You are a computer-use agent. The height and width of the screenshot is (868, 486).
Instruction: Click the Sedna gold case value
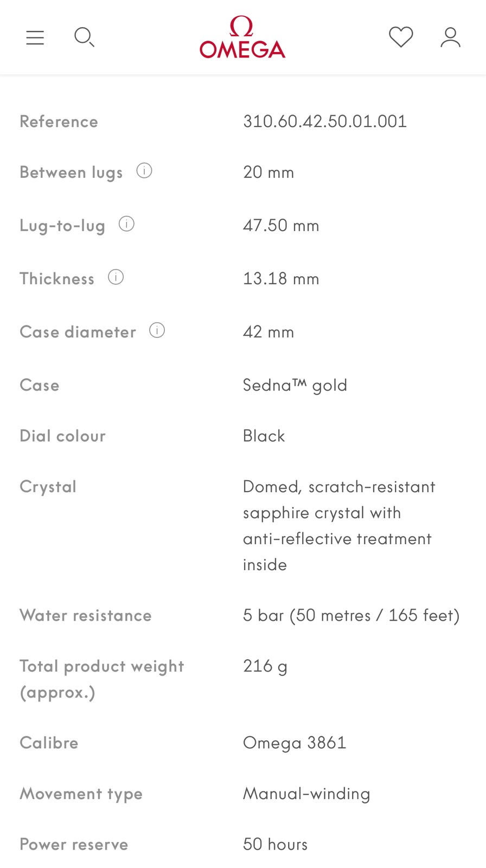tap(295, 385)
